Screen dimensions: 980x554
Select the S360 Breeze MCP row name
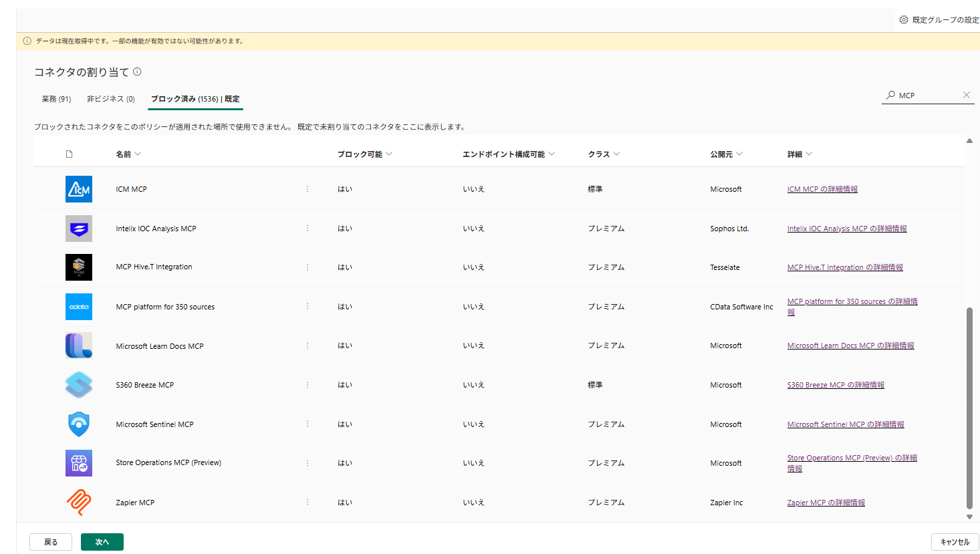[144, 385]
